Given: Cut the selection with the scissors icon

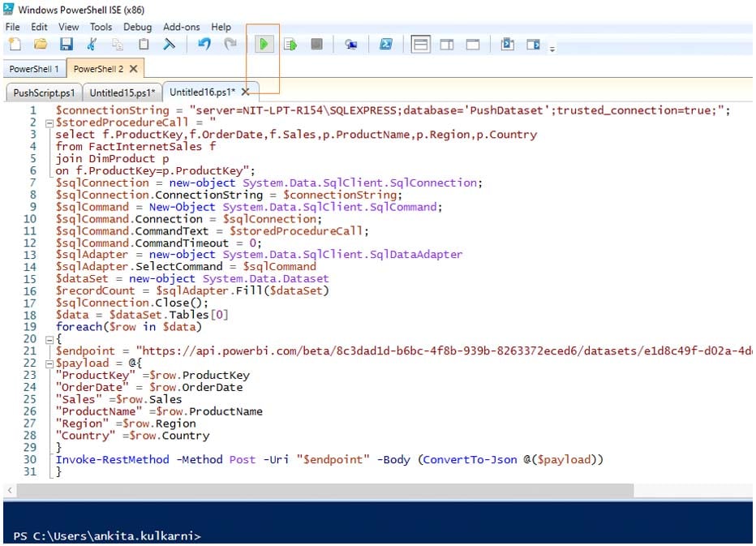Looking at the screenshot, I should tap(92, 45).
